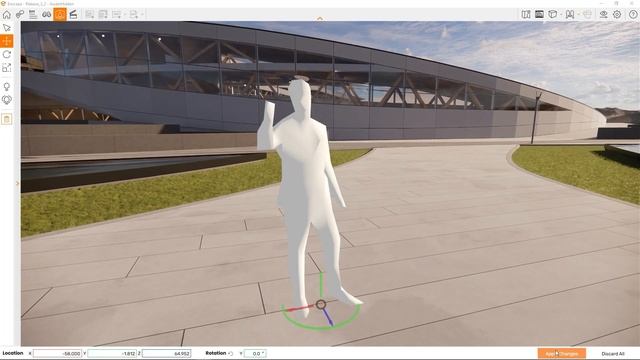Collapse the toolbar via the top center chevron
The height and width of the screenshot is (360, 640).
[320, 19]
